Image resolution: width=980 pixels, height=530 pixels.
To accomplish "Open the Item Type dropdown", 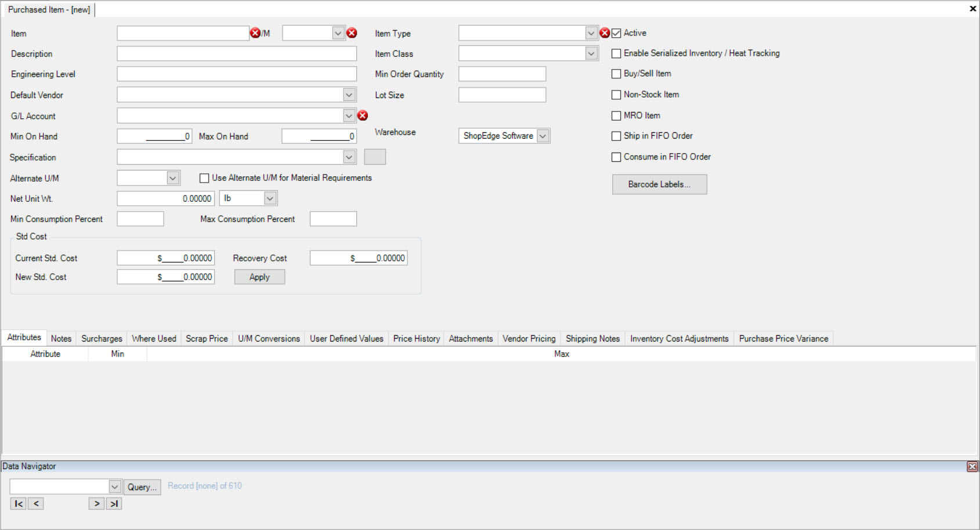I will click(591, 33).
